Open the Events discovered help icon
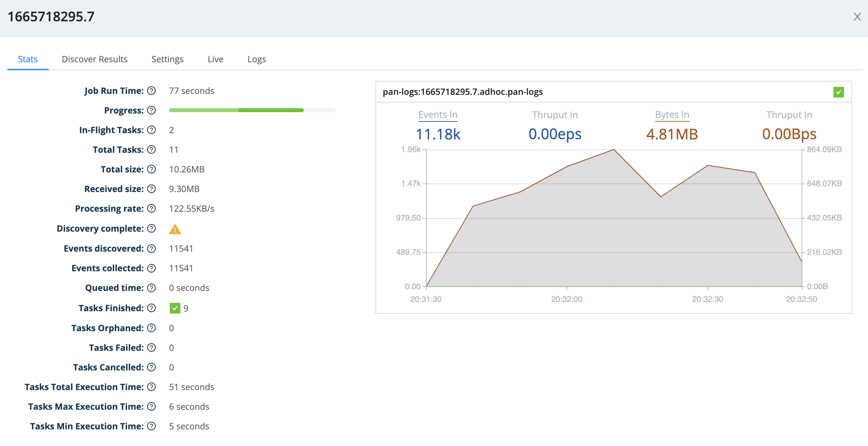Screen dimensions: 868x446 (x=152, y=249)
